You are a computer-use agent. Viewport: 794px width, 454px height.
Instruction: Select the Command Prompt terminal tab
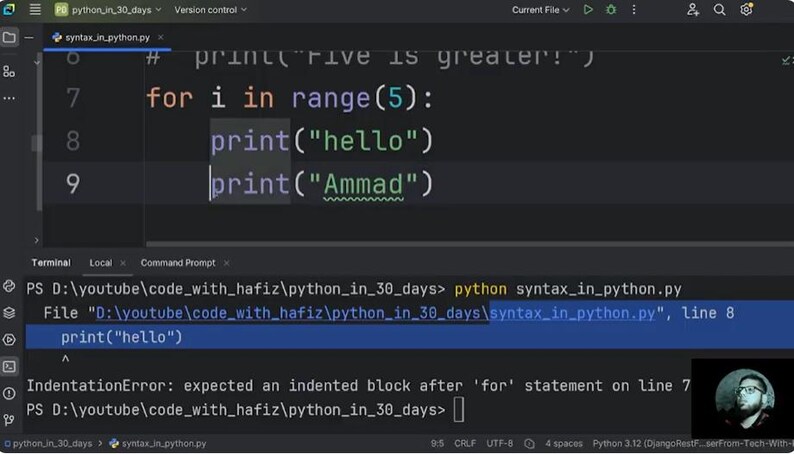[x=178, y=263]
